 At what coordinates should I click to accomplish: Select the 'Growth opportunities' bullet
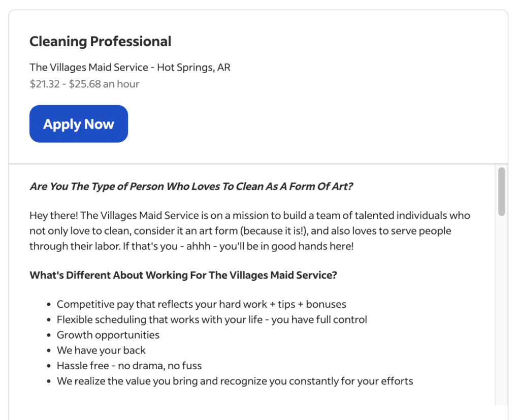tap(108, 335)
